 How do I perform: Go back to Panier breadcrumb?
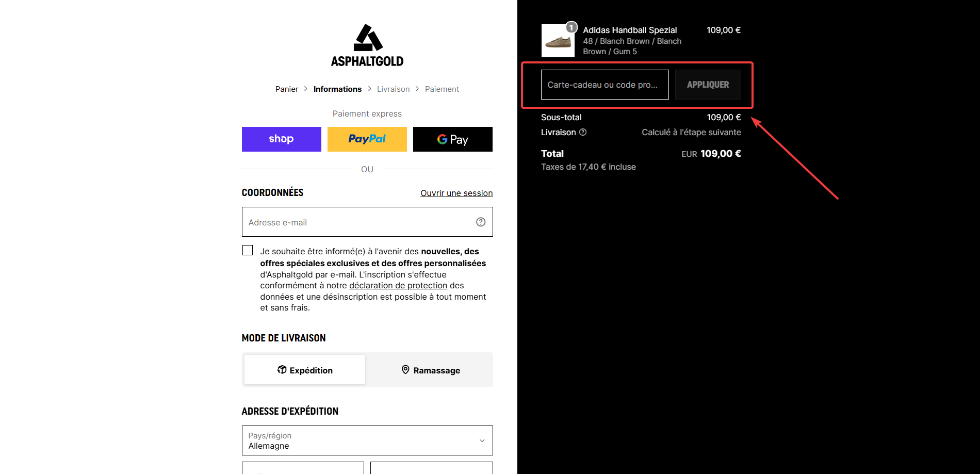click(x=287, y=89)
